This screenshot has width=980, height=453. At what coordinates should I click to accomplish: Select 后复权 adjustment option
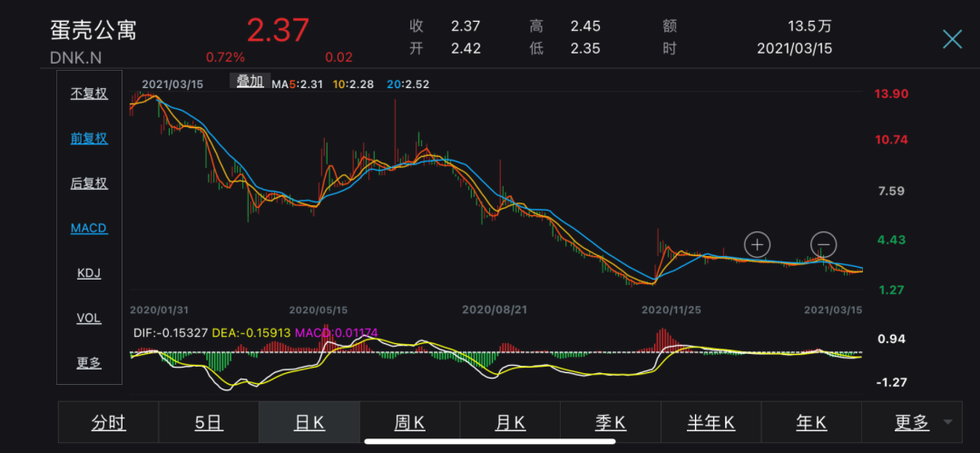coord(89,183)
